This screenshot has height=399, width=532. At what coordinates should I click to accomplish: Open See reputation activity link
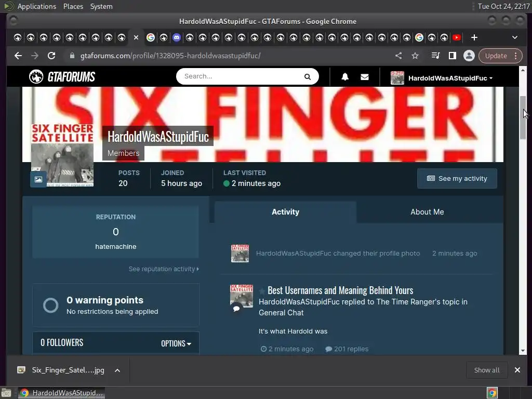pyautogui.click(x=164, y=269)
